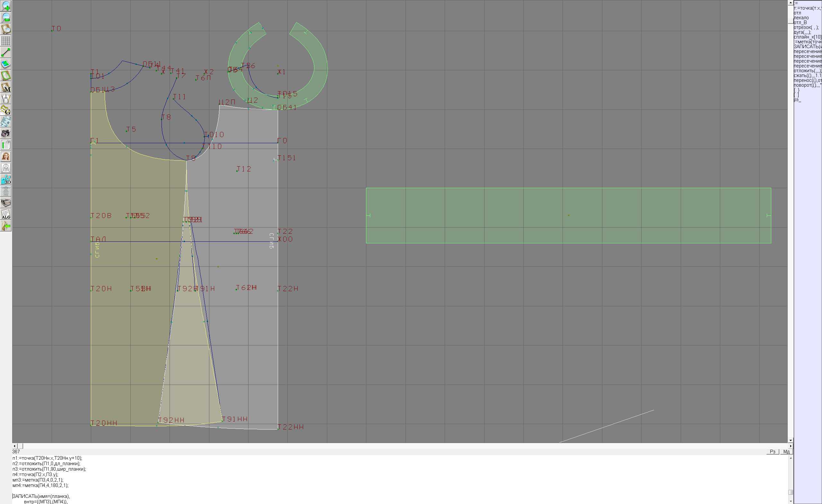822x504 pixels.
Task: Insert the 'лекало' snippet from list
Action: click(801, 18)
